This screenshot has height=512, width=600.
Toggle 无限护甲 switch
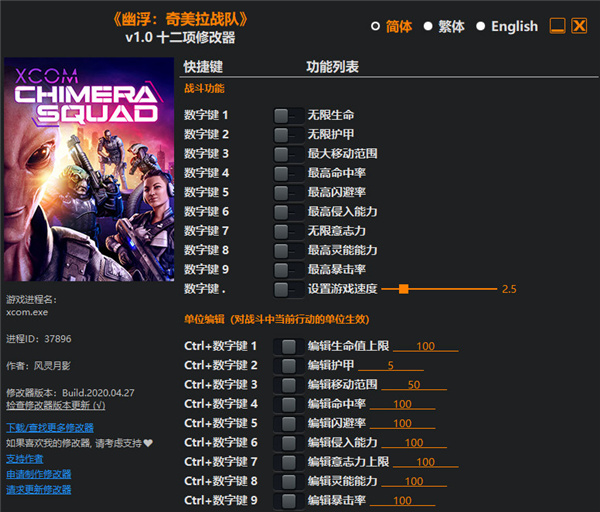point(289,135)
